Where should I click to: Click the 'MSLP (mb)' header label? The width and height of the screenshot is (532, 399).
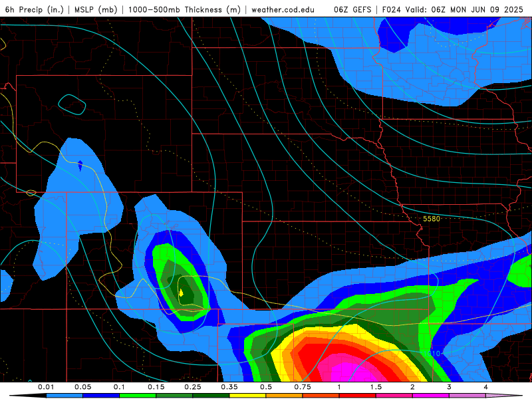pos(96,9)
